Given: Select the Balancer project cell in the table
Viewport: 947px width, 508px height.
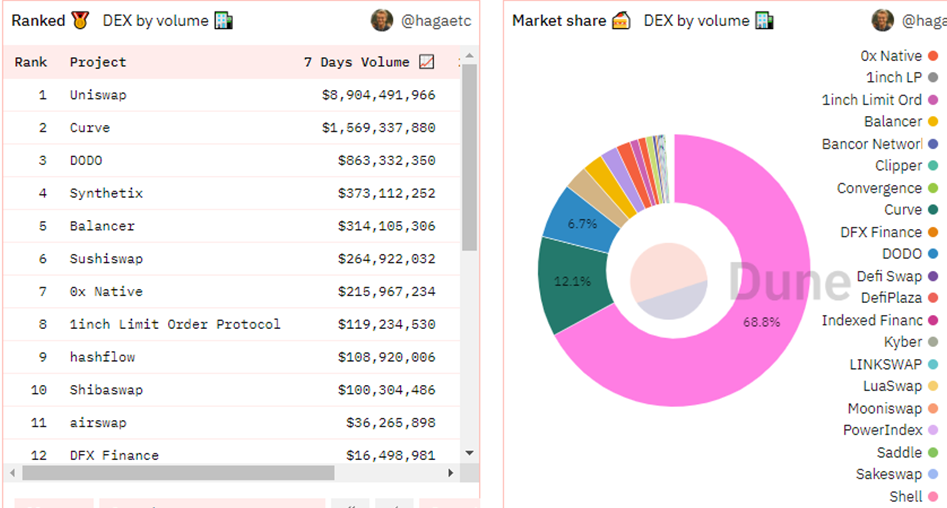Looking at the screenshot, I should pyautogui.click(x=102, y=226).
